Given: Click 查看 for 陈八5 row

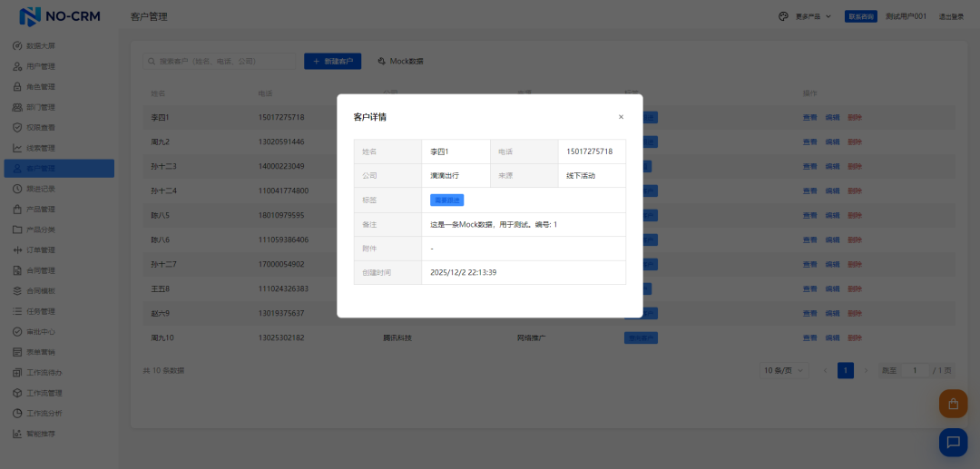Looking at the screenshot, I should tap(809, 216).
